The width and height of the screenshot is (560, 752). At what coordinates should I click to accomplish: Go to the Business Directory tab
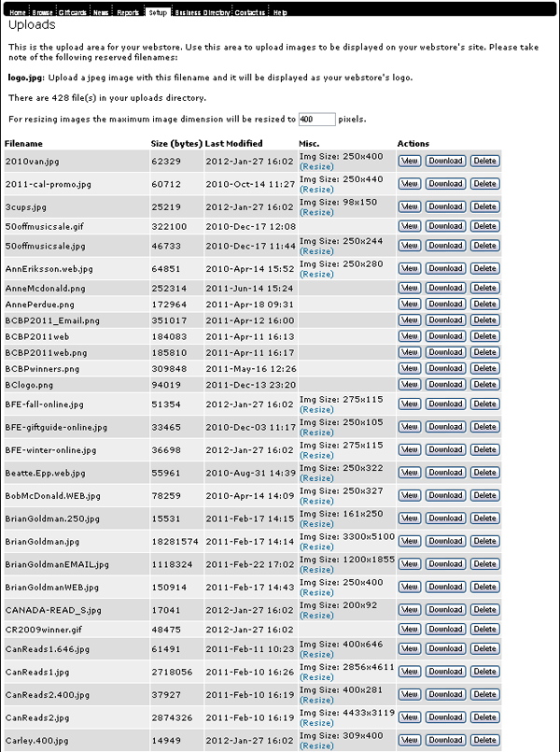point(200,13)
